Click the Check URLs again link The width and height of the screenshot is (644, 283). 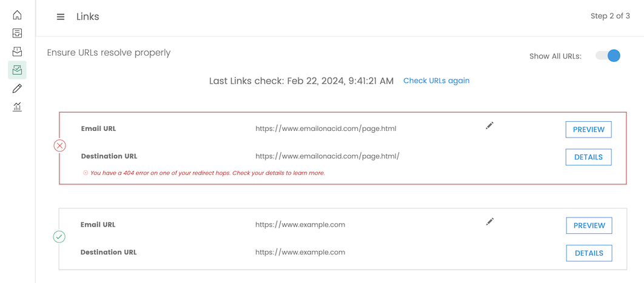click(436, 81)
